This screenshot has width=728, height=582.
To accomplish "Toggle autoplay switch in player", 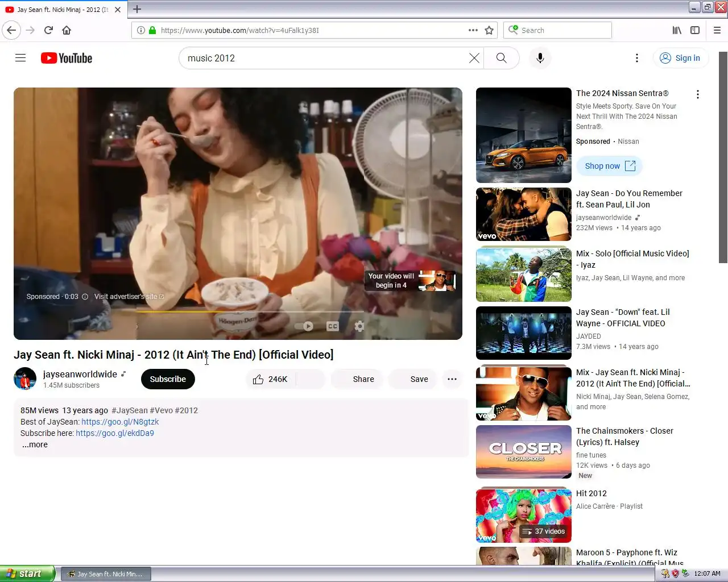I will 304,326.
